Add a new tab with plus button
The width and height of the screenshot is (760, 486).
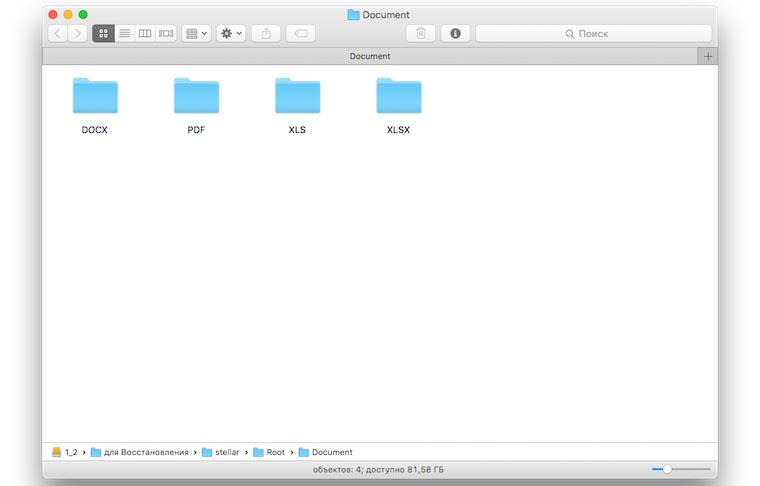pyautogui.click(x=708, y=56)
